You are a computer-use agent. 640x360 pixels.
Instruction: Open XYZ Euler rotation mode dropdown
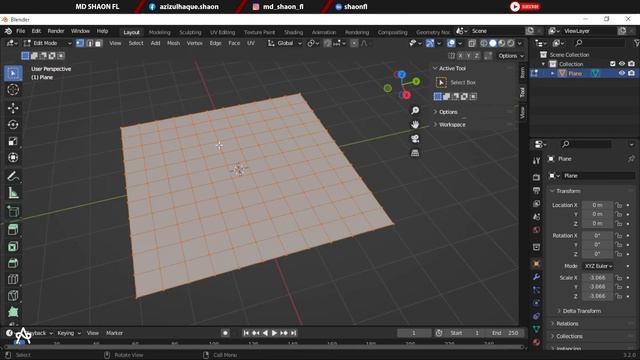tap(598, 266)
